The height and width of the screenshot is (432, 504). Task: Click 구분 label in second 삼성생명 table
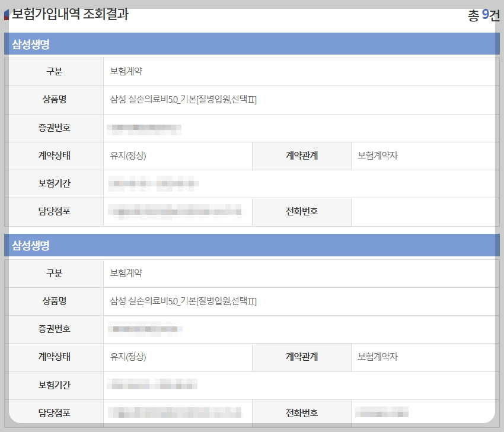tap(55, 273)
